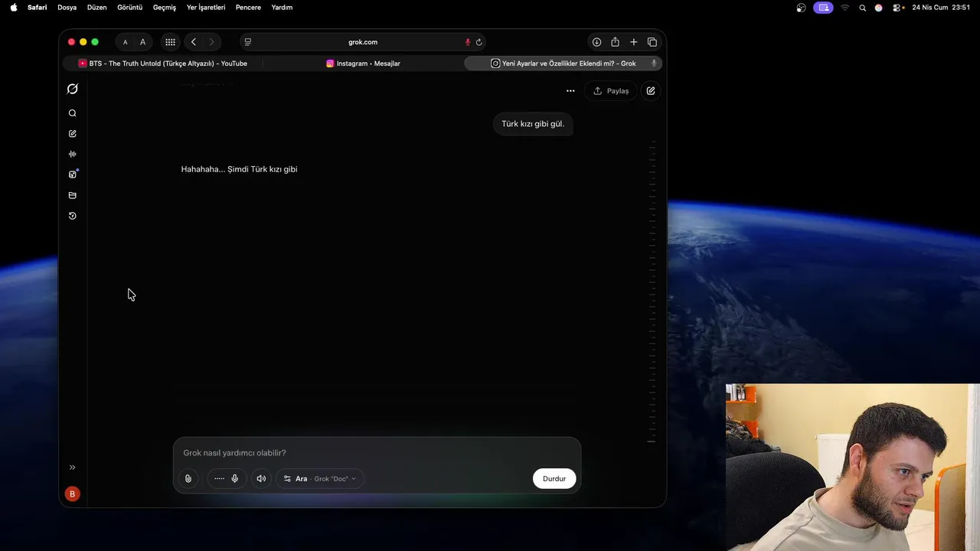Click the Durdur stop button

point(554,479)
